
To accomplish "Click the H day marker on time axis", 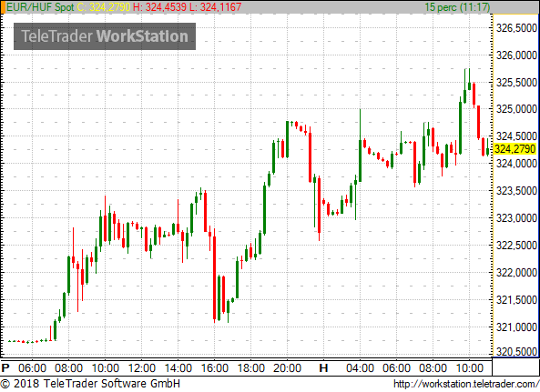I will click(323, 368).
